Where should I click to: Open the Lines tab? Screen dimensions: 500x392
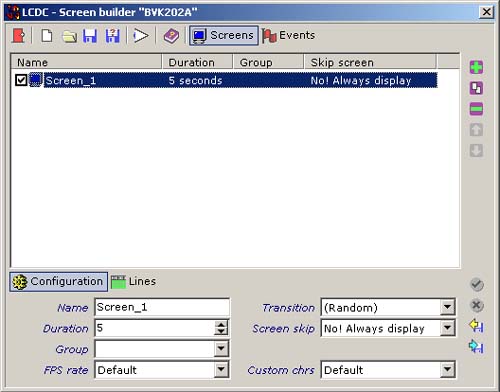pos(133,282)
